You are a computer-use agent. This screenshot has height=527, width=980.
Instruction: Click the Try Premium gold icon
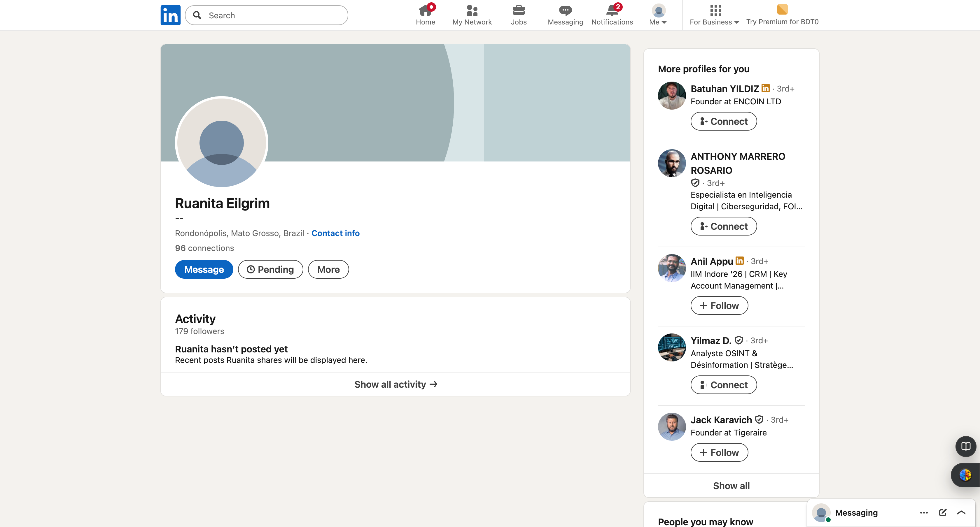click(x=782, y=10)
